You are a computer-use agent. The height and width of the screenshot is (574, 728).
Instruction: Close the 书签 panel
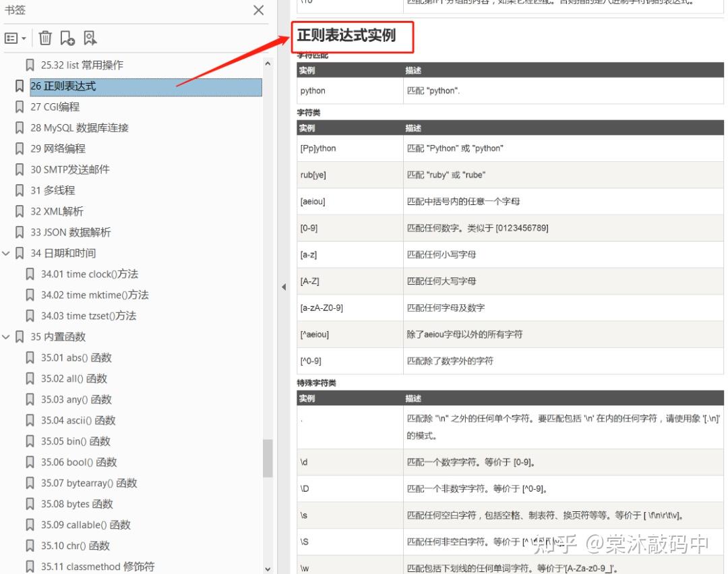[x=258, y=10]
